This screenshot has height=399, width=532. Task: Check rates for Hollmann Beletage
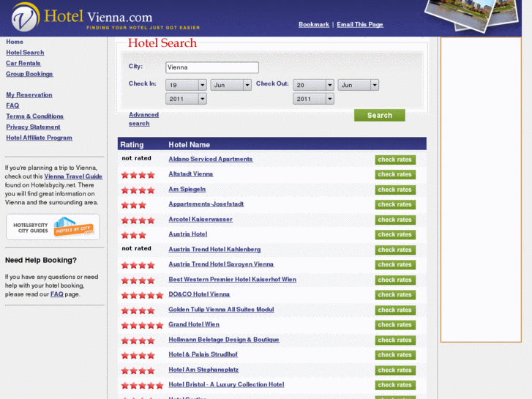tap(395, 340)
